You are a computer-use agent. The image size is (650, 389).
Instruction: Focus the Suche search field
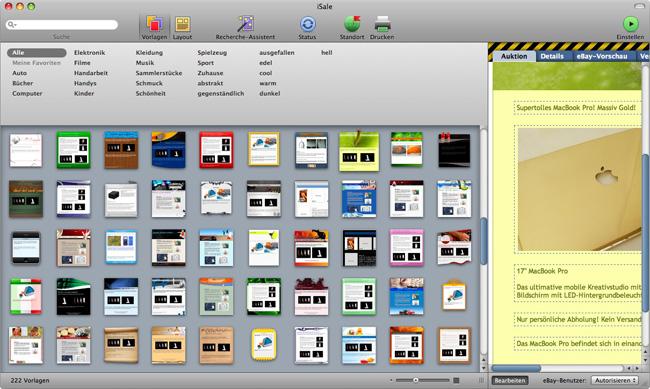tap(62, 25)
